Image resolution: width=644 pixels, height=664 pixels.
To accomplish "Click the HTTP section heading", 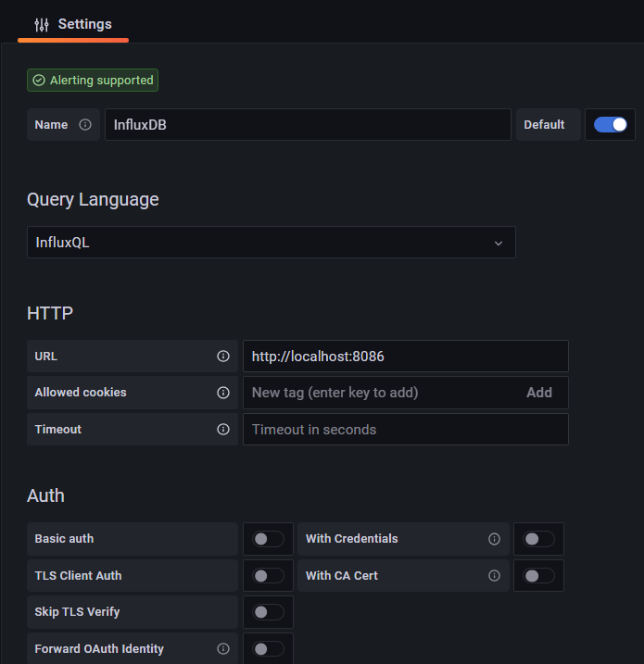I will pyautogui.click(x=50, y=313).
